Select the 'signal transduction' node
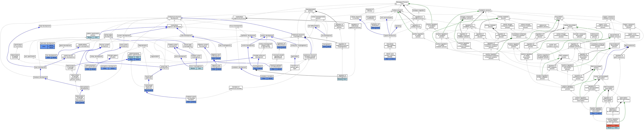644x130 pixels. point(390,36)
